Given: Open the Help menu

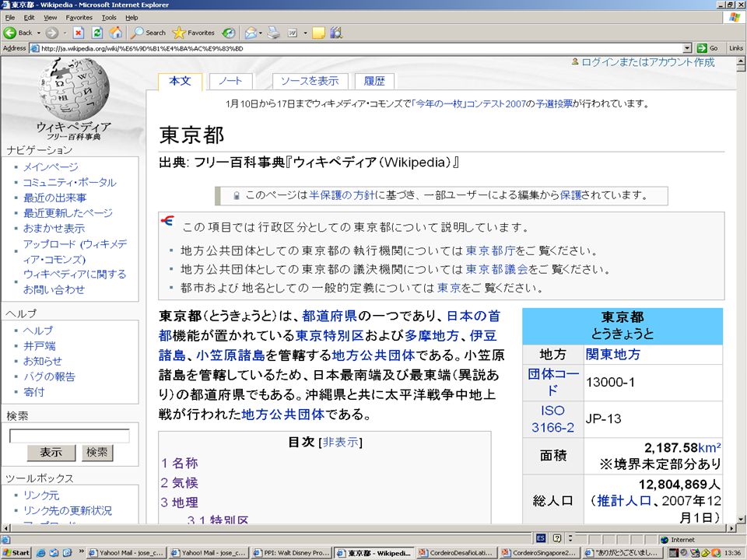Looking at the screenshot, I should 132,18.
